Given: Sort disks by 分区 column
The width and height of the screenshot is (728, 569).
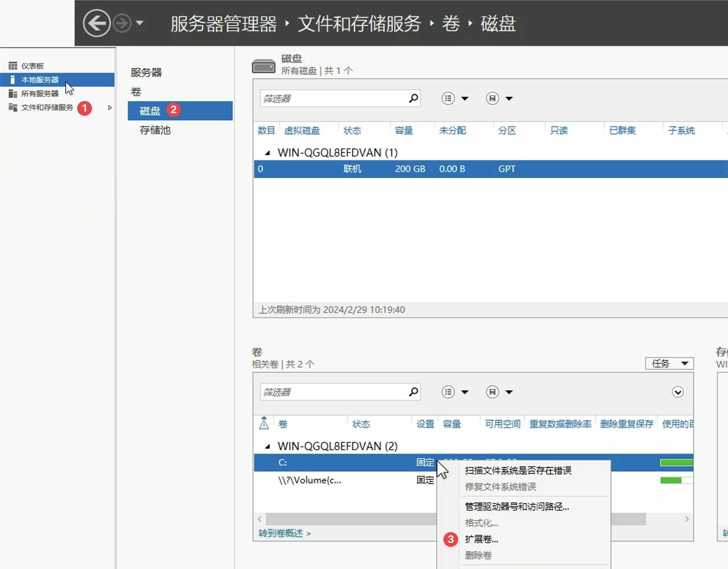Looking at the screenshot, I should [507, 130].
